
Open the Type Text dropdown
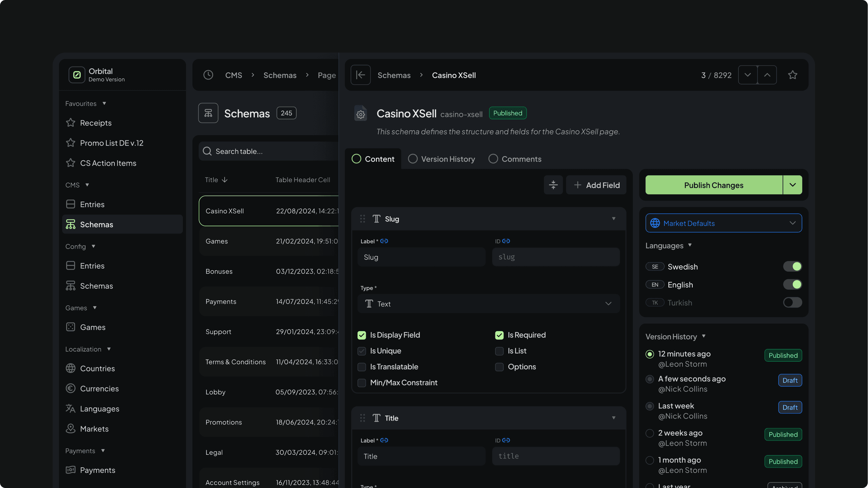point(488,304)
